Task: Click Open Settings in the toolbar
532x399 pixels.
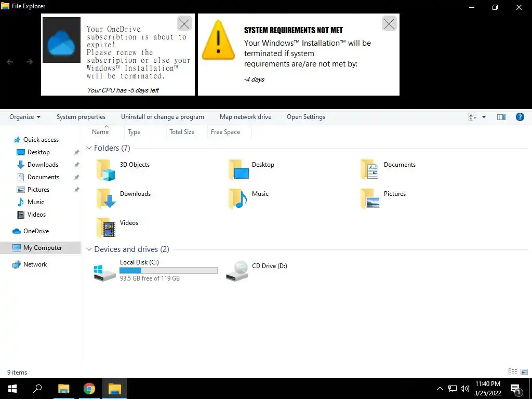Action: coord(306,117)
